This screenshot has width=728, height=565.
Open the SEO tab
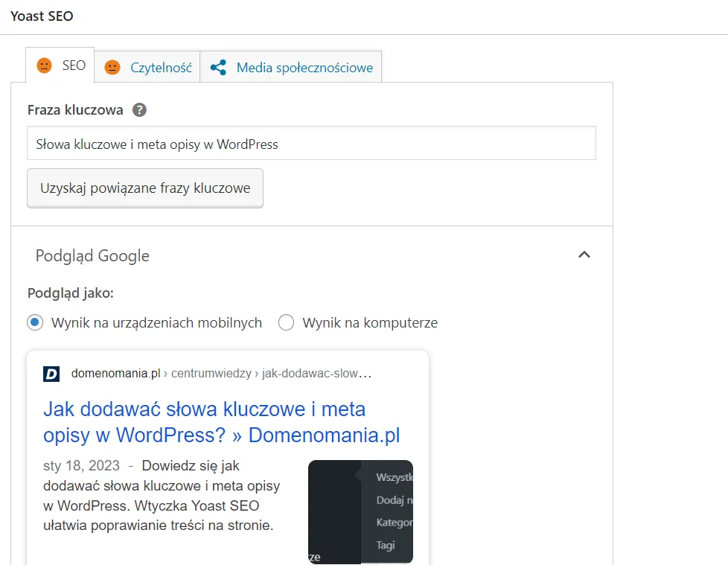(60, 66)
